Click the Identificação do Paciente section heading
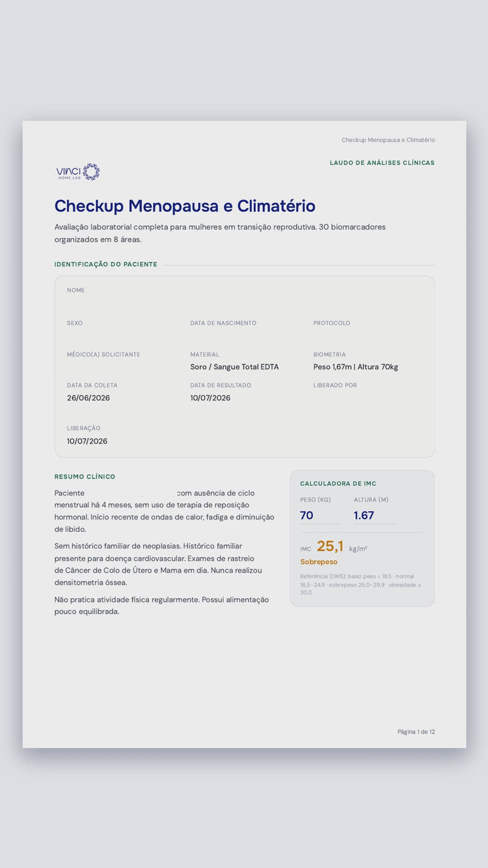 point(106,264)
